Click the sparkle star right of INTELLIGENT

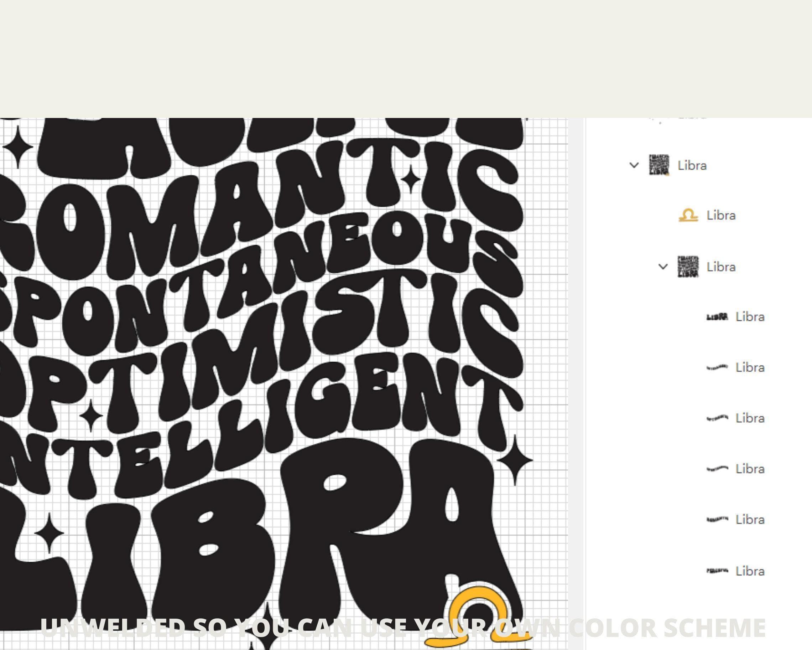tap(515, 460)
